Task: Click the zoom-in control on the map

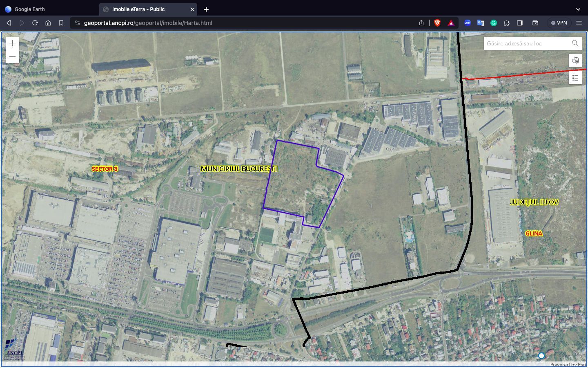Action: [x=12, y=43]
